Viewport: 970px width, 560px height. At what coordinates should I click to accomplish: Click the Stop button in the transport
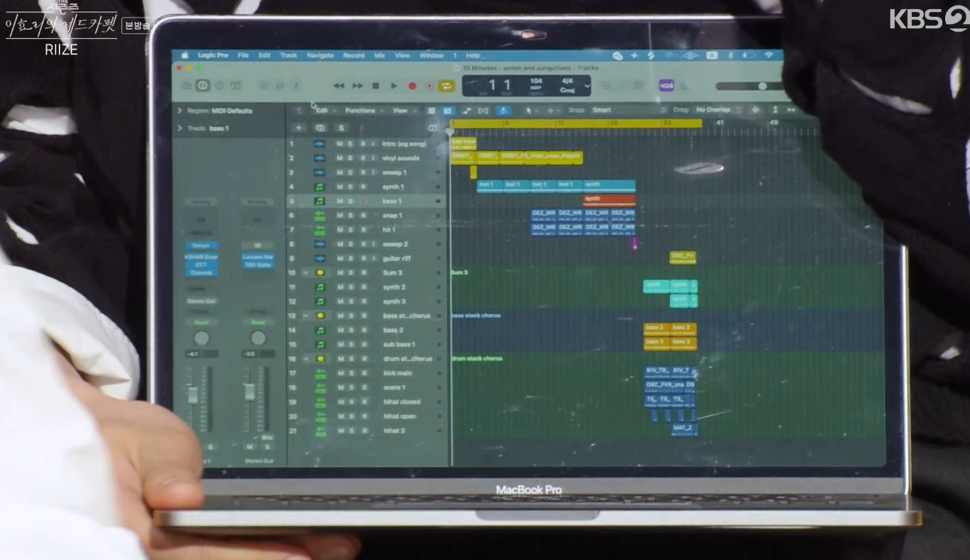375,86
